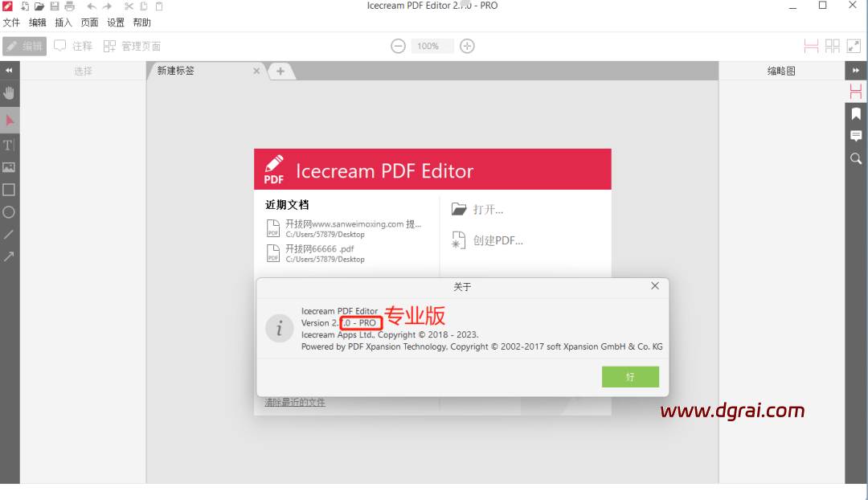Zoom in with the plus button

[x=467, y=46]
